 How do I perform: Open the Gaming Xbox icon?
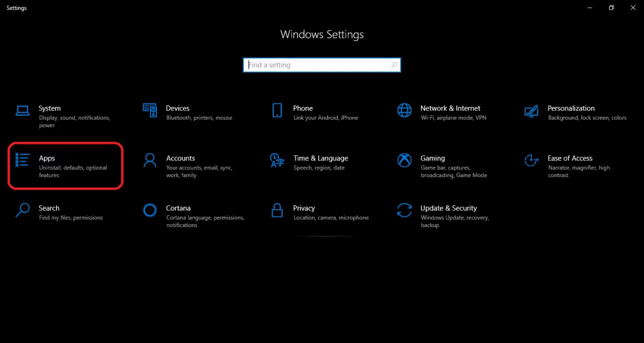[405, 160]
